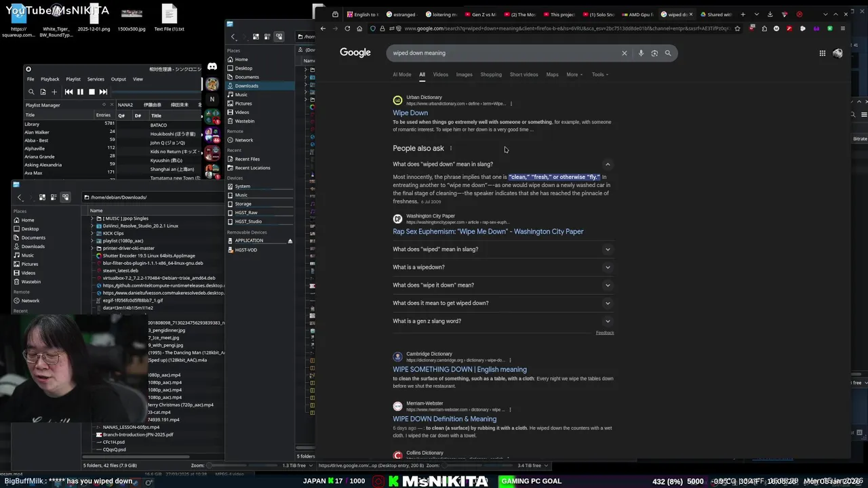The image size is (868, 488).
Task: Open Discord logo icon
Action: (212, 66)
